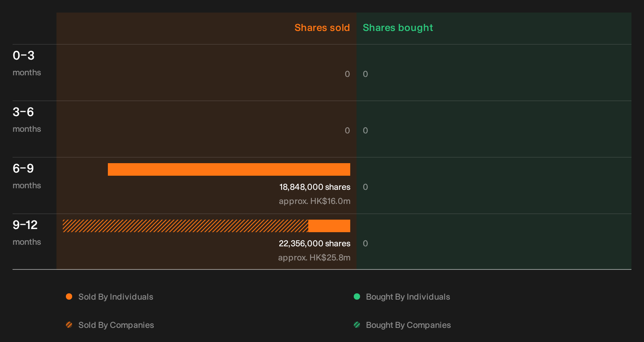Click the 18,848,000 shares value

[x=315, y=187]
